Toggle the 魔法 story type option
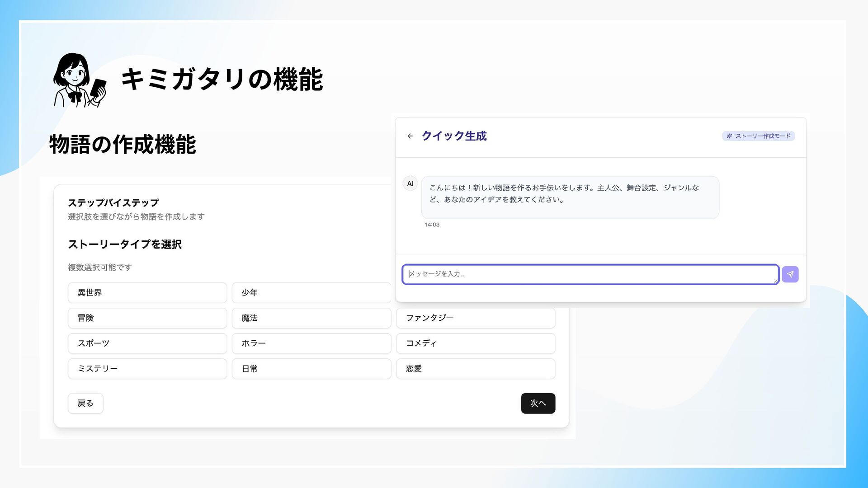868x488 pixels. (x=311, y=318)
